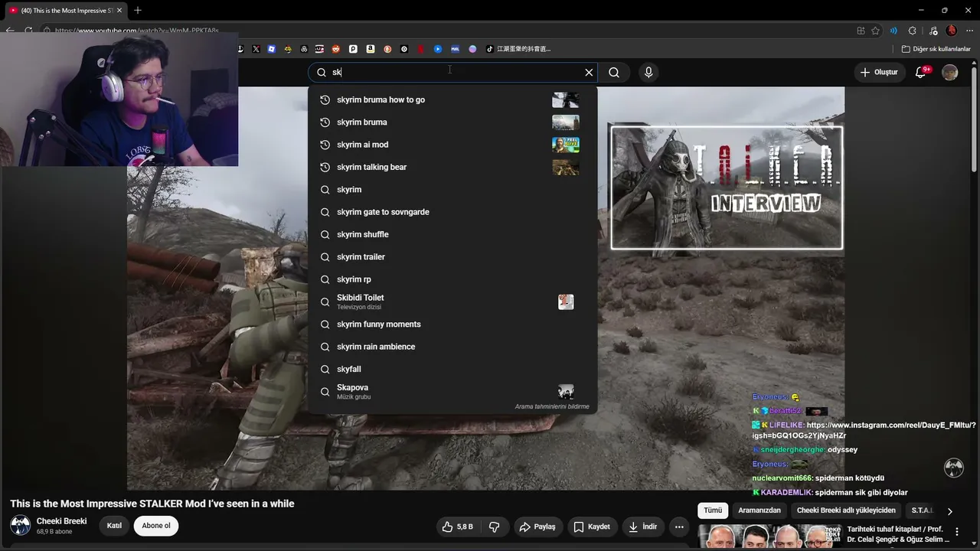
Task: Click the Paylaş share button
Action: tap(537, 527)
